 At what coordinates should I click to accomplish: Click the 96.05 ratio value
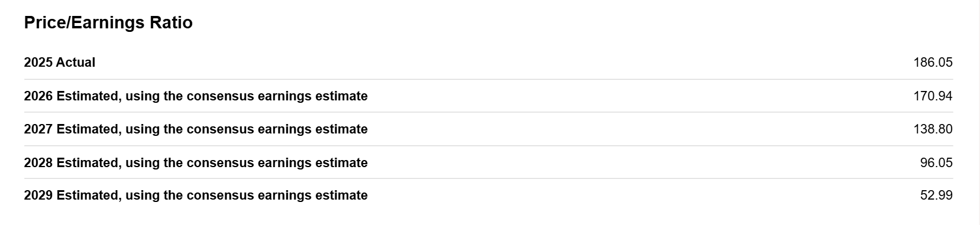[936, 163]
